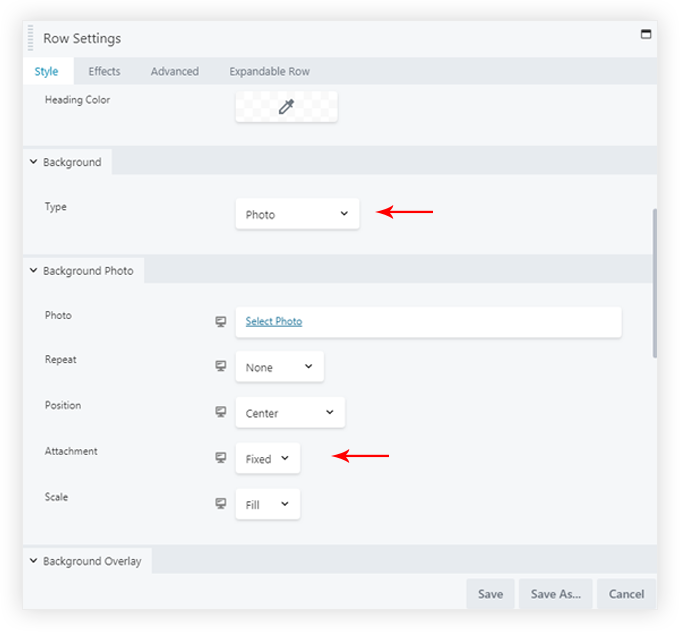Maximize the Row Settings panel
The image size is (680, 632).
(645, 34)
